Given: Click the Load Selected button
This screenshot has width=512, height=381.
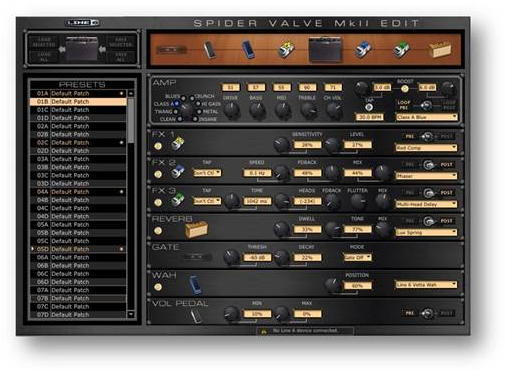Looking at the screenshot, I should click(x=44, y=42).
